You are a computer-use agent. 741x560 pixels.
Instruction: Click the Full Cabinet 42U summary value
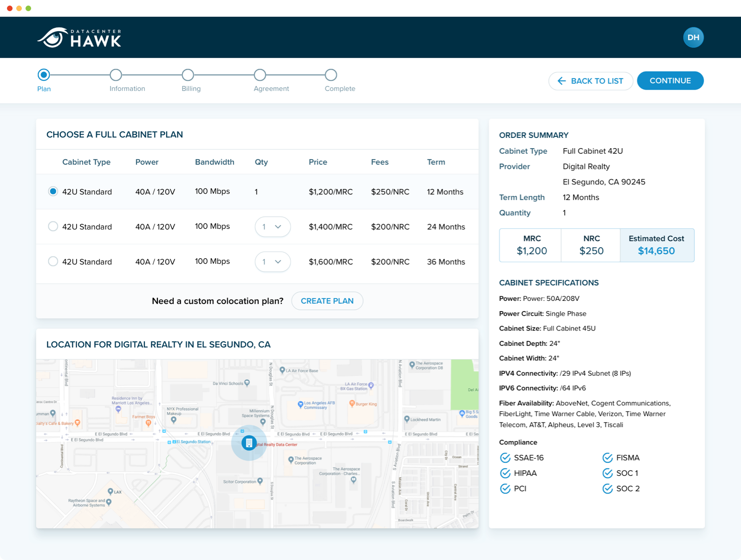[x=593, y=151]
